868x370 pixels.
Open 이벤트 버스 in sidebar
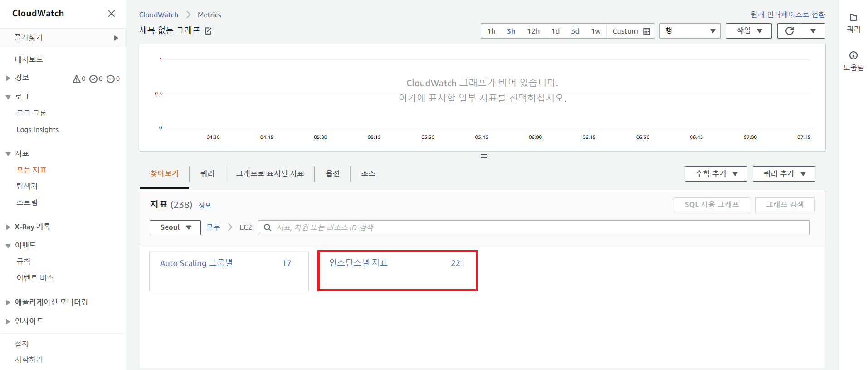tap(35, 278)
